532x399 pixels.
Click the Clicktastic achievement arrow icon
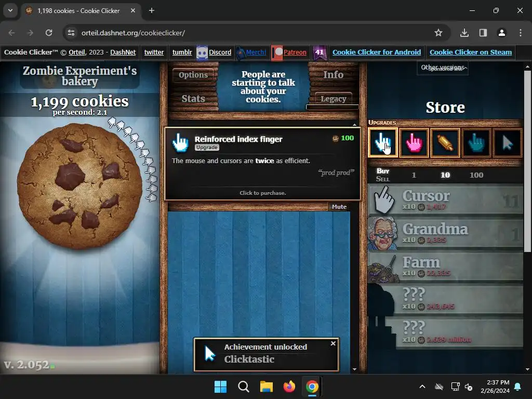click(x=210, y=353)
